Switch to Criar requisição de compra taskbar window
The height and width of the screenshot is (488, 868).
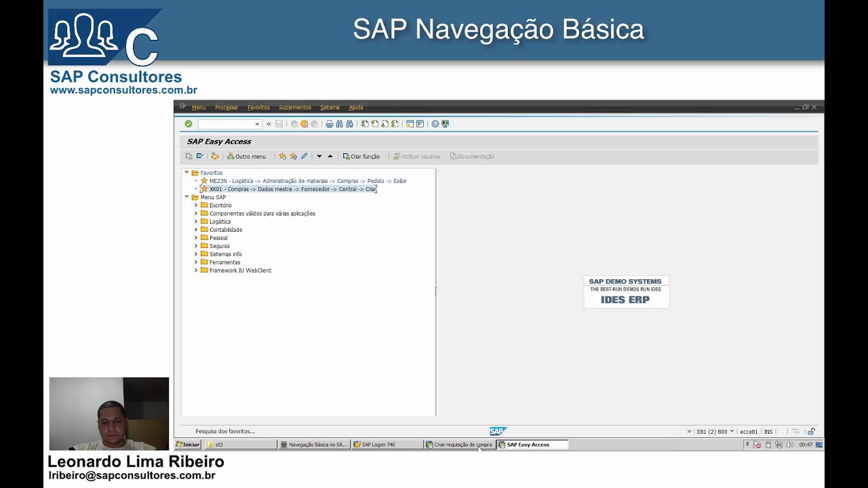(x=460, y=445)
